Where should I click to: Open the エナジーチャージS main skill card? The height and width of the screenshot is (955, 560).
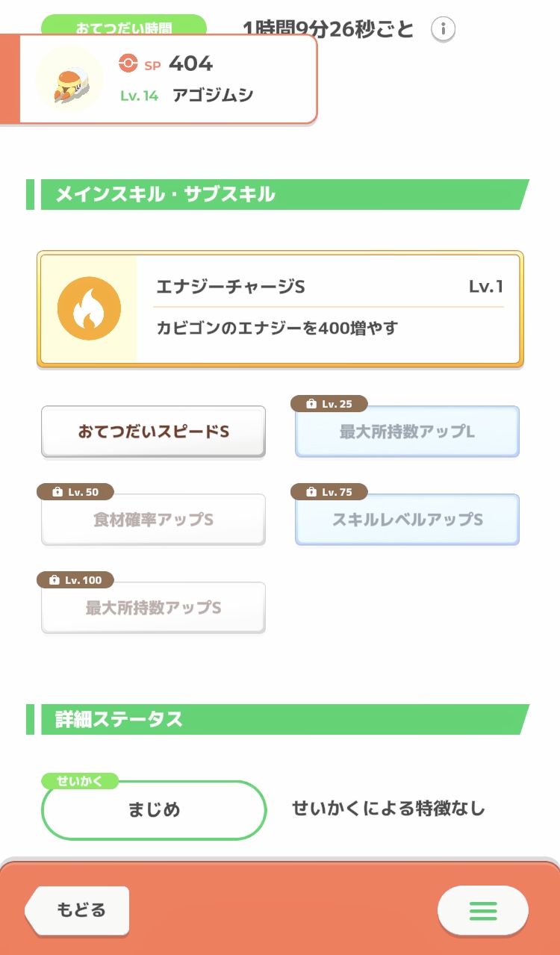coord(329,309)
